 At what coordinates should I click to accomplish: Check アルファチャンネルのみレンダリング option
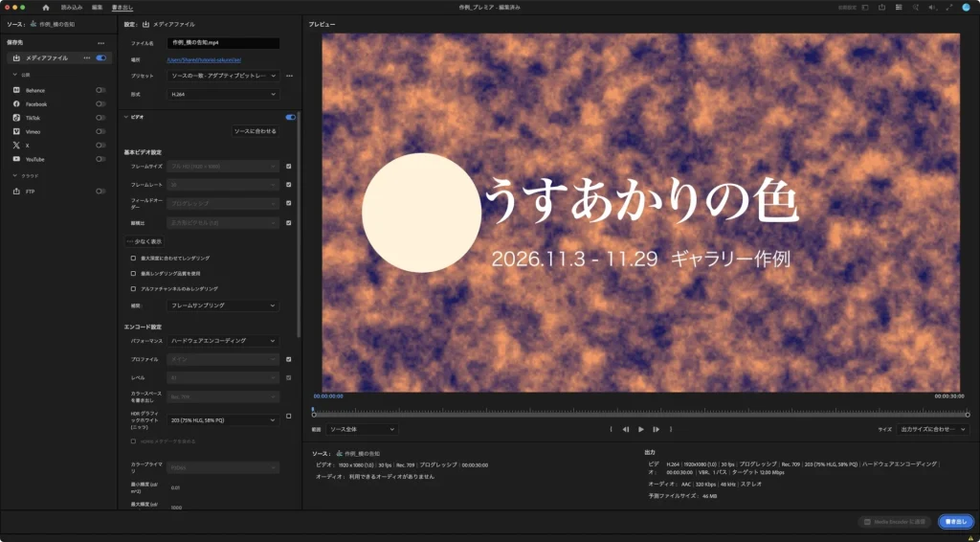tap(133, 289)
